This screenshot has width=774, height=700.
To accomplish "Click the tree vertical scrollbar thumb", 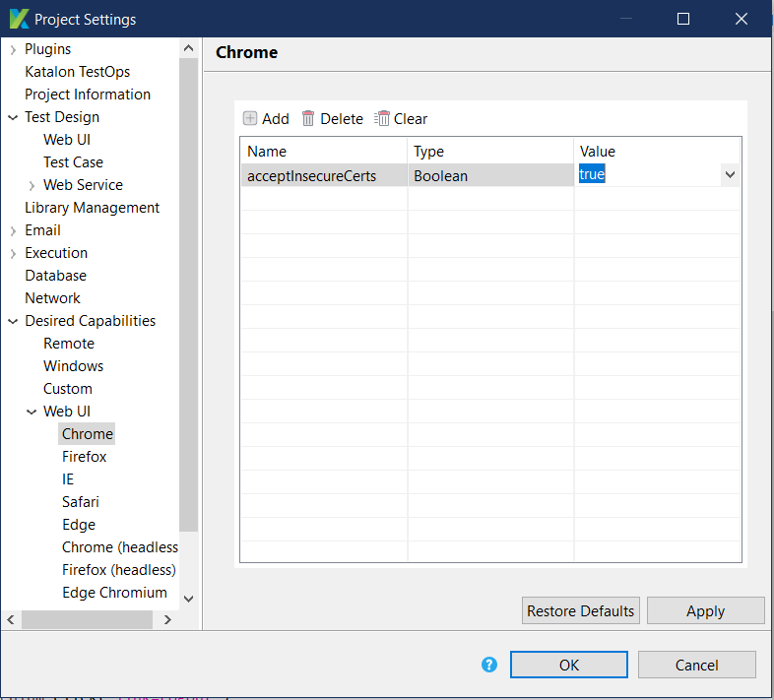I will (x=188, y=294).
